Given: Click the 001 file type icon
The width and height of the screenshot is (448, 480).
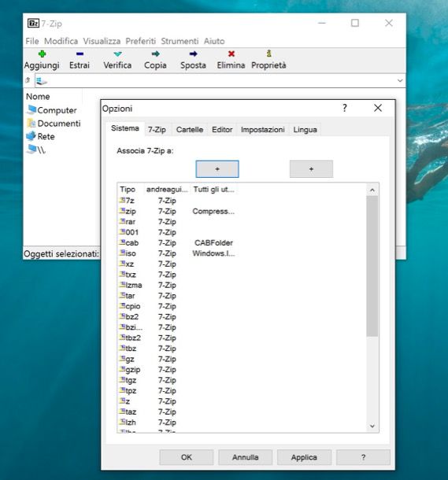Looking at the screenshot, I should pos(122,232).
